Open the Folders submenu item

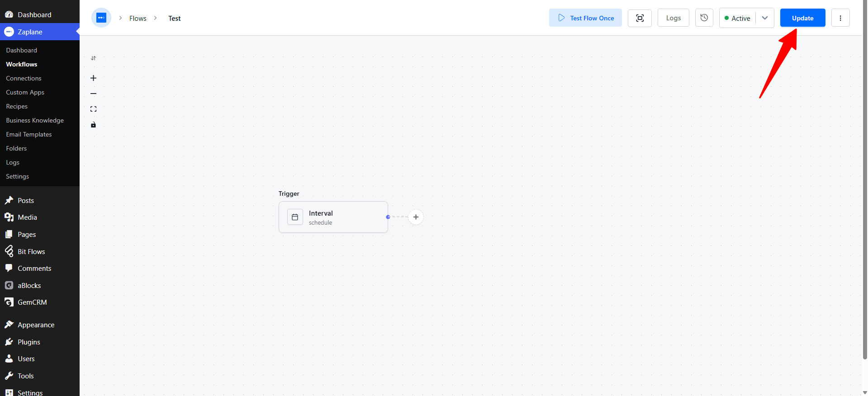click(x=16, y=148)
